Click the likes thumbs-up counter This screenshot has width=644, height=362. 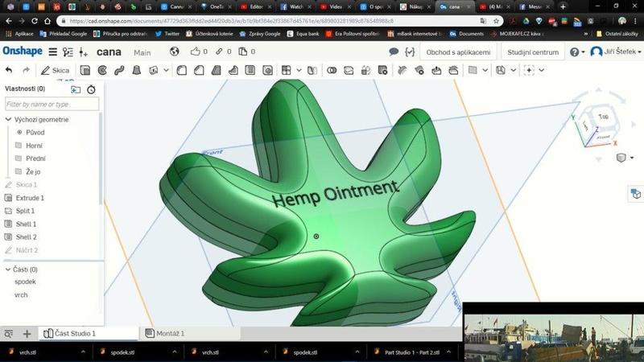[x=199, y=51]
